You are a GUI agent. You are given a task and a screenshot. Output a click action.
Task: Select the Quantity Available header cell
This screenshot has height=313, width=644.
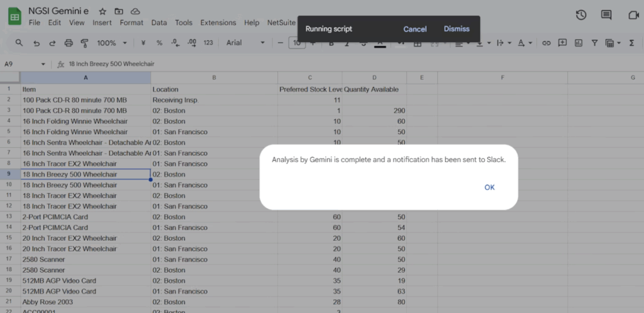tap(374, 89)
